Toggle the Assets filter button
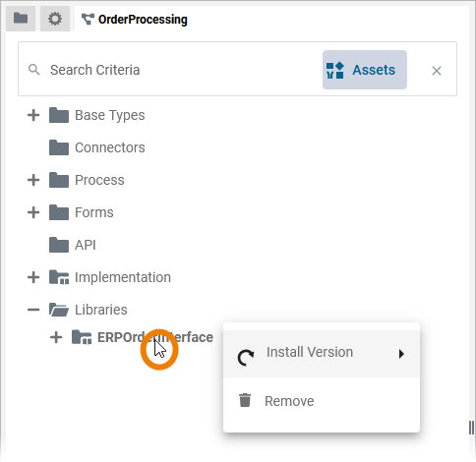The image size is (476, 462). click(365, 70)
